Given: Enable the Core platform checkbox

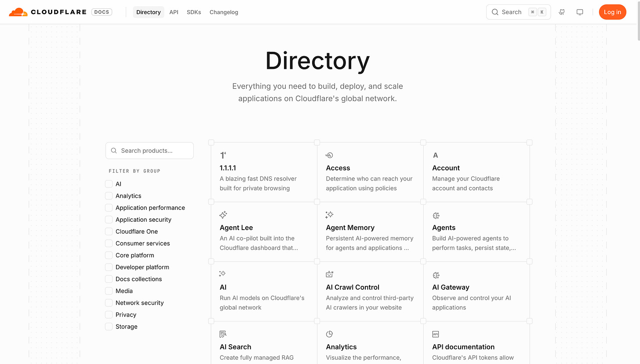Looking at the screenshot, I should (109, 255).
